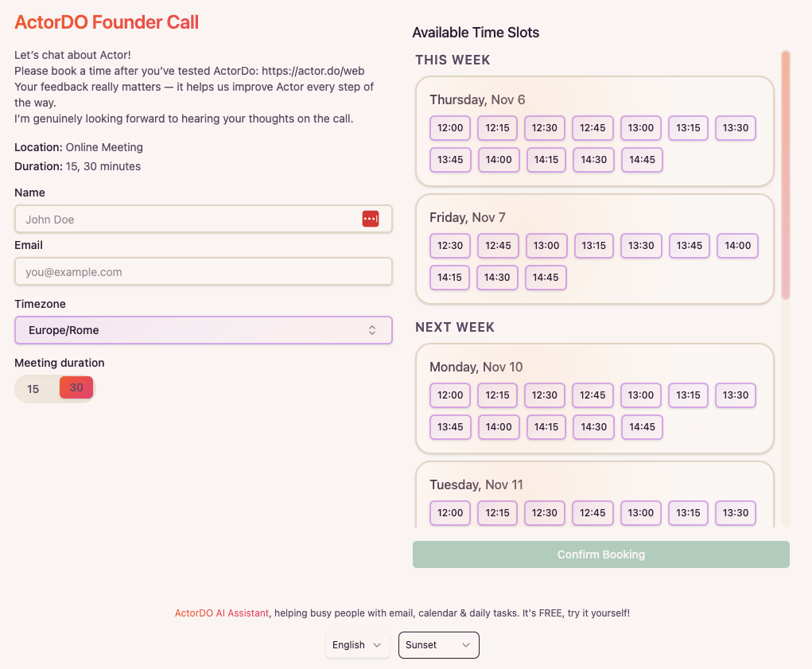The height and width of the screenshot is (669, 812).
Task: Pick 14:45 on Friday, Nov 7
Action: [546, 278]
